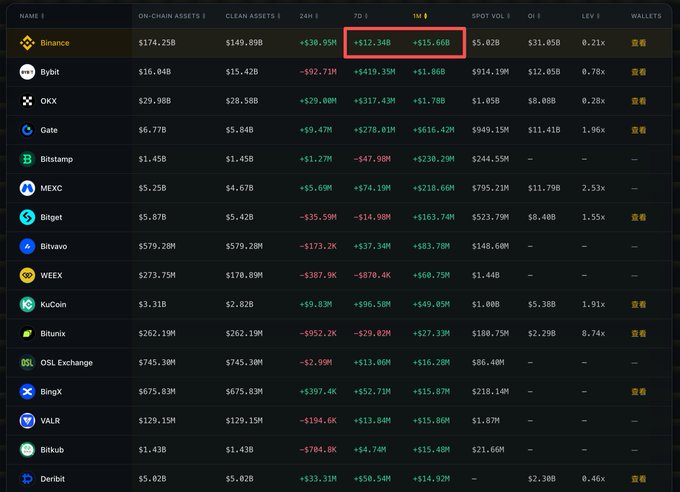Sort by SPOT VOL column
The image size is (680, 492).
(x=491, y=16)
